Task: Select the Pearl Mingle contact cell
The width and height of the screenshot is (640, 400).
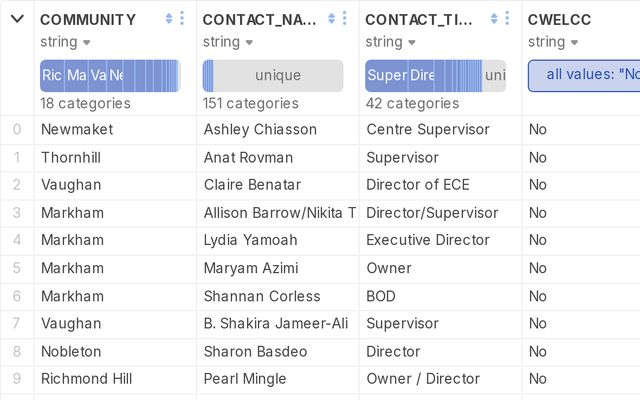Action: pyautogui.click(x=245, y=379)
